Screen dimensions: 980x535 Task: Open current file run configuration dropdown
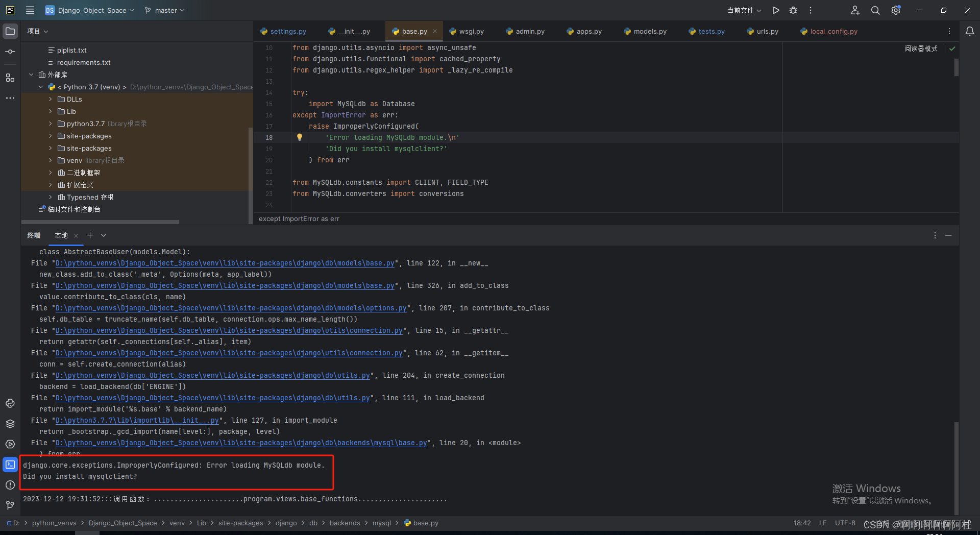click(x=744, y=10)
